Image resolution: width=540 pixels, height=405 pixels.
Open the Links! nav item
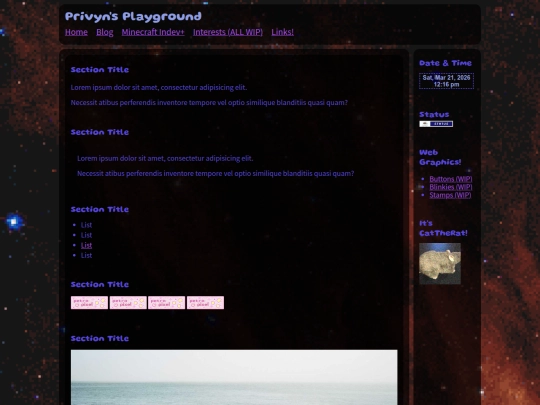[x=282, y=32]
